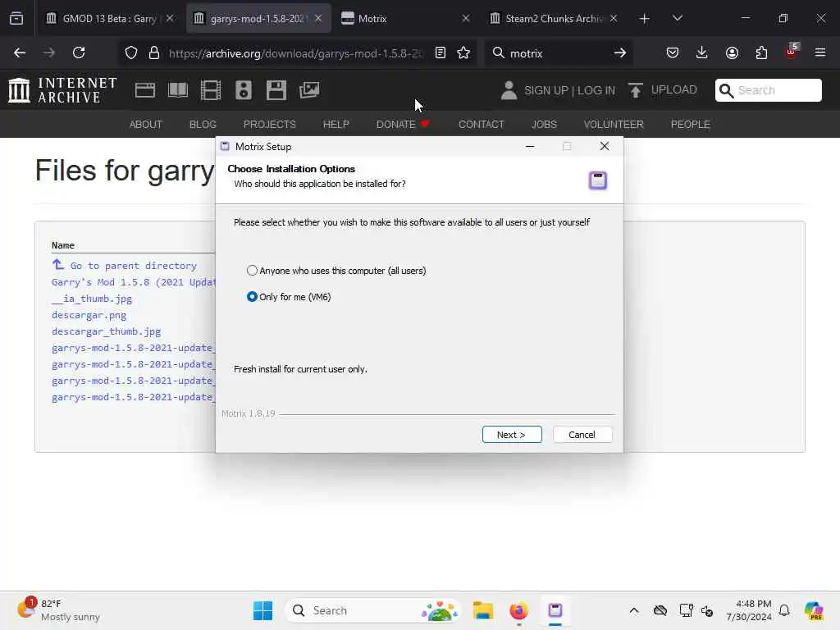Bookmark this page with star icon
Screen dimensions: 840x630
463,52
